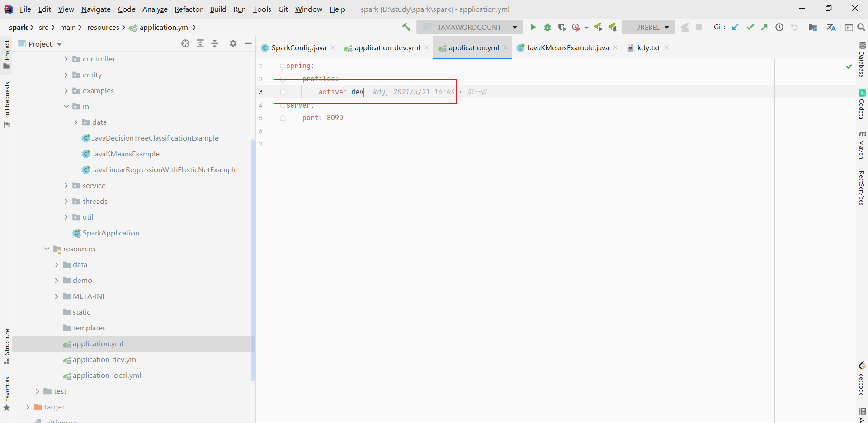868x423 pixels.
Task: Click Expand All in Project panel
Action: (x=200, y=43)
